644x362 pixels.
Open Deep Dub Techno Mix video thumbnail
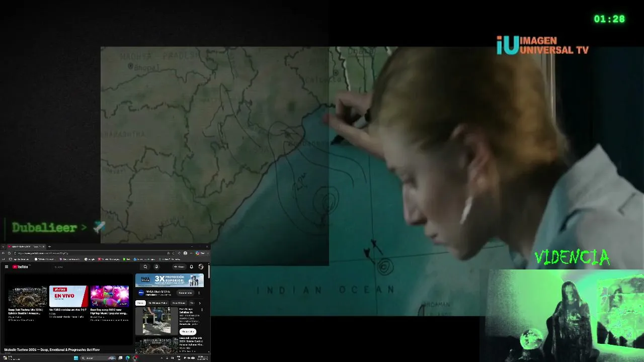point(28,296)
